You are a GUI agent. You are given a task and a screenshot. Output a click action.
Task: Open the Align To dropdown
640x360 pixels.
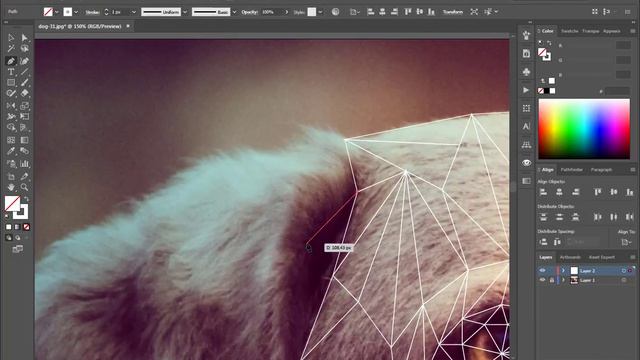626,242
